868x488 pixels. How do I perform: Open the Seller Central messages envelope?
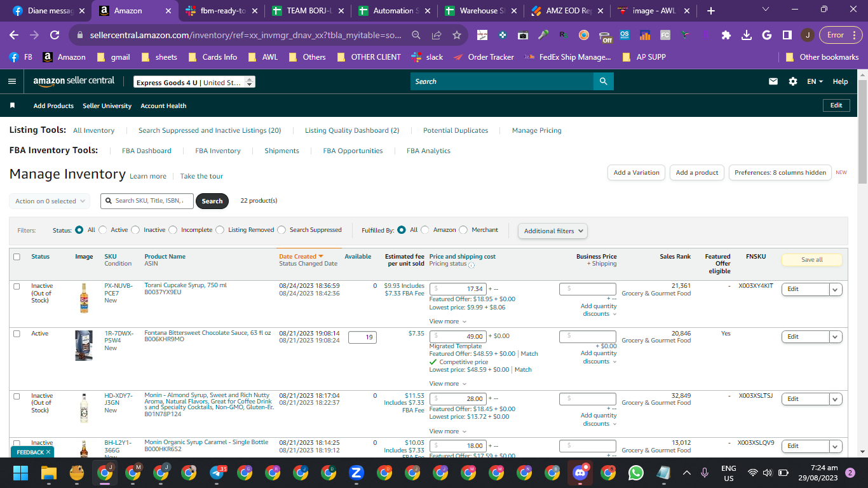pos(773,81)
